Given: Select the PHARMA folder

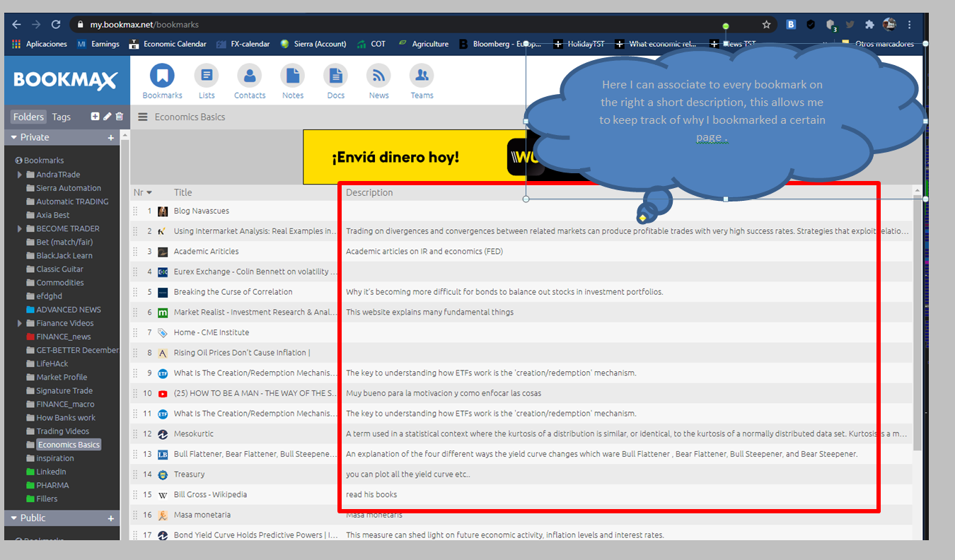Looking at the screenshot, I should click(x=53, y=485).
